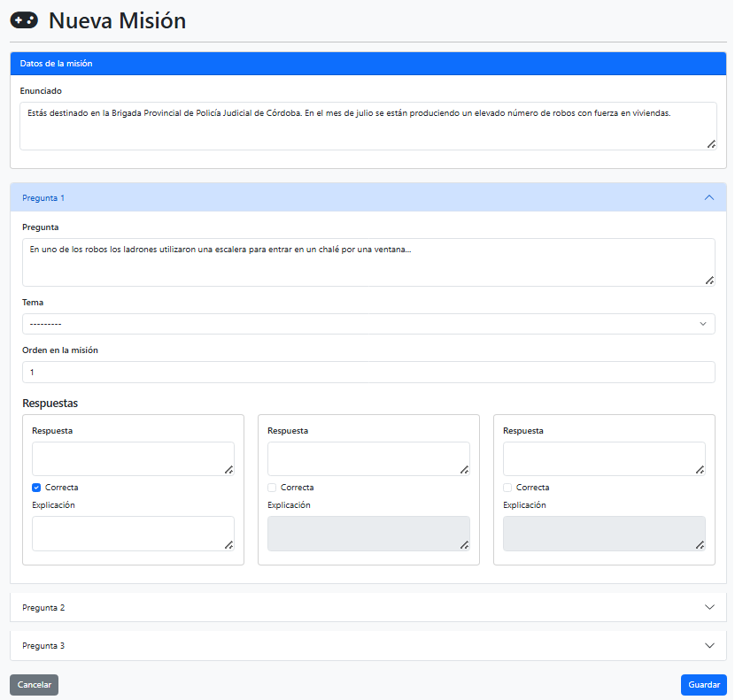Click the Tema dropdown caret arrow
The width and height of the screenshot is (735, 700).
click(x=703, y=324)
